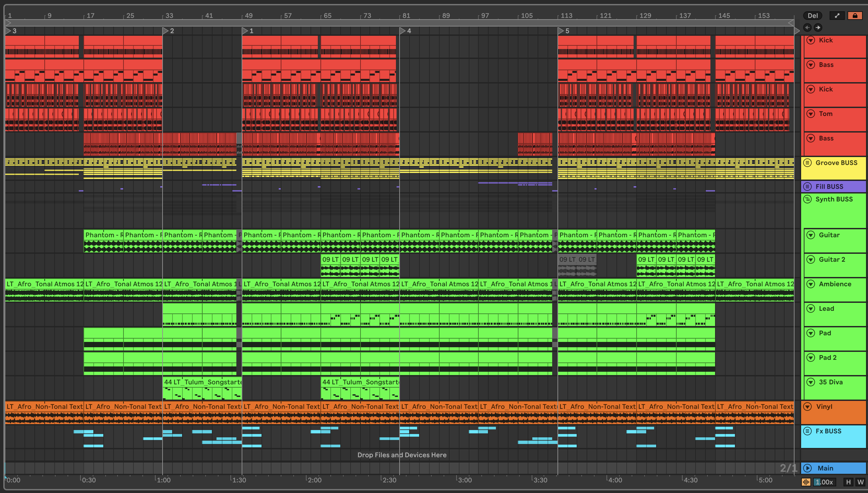Click the play icon on Main track
The width and height of the screenshot is (868, 493).
point(807,468)
